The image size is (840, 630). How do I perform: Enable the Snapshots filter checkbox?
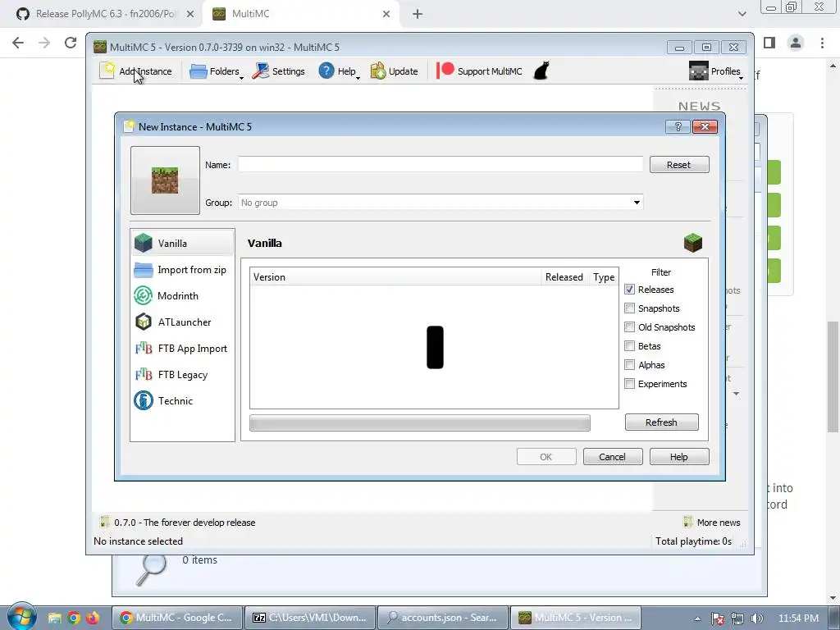tap(629, 308)
